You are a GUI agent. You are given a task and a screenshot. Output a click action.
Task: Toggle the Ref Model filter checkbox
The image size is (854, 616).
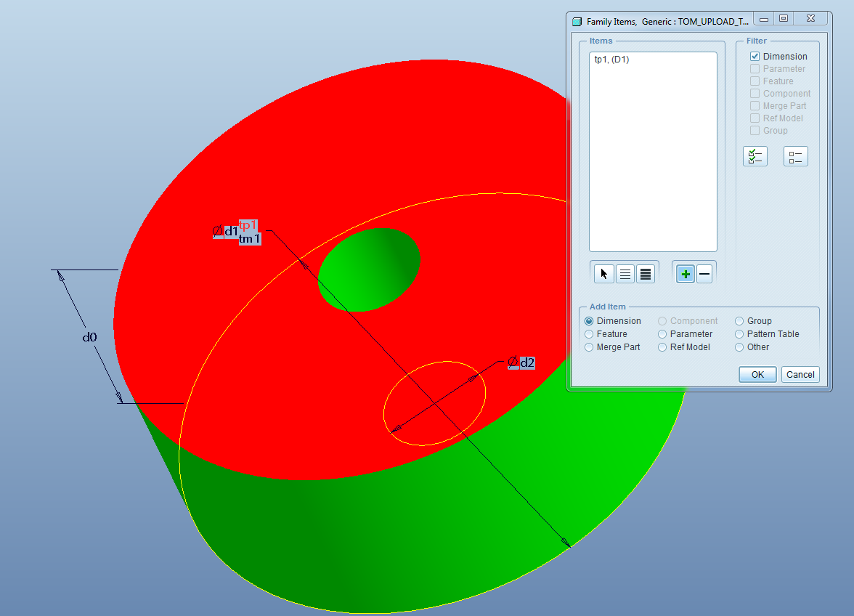[x=755, y=118]
